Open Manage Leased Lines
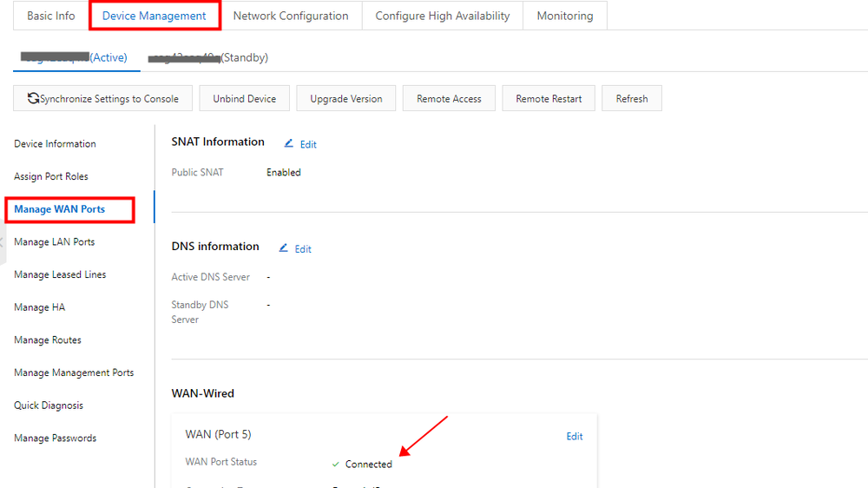Image resolution: width=868 pixels, height=488 pixels. 60,274
